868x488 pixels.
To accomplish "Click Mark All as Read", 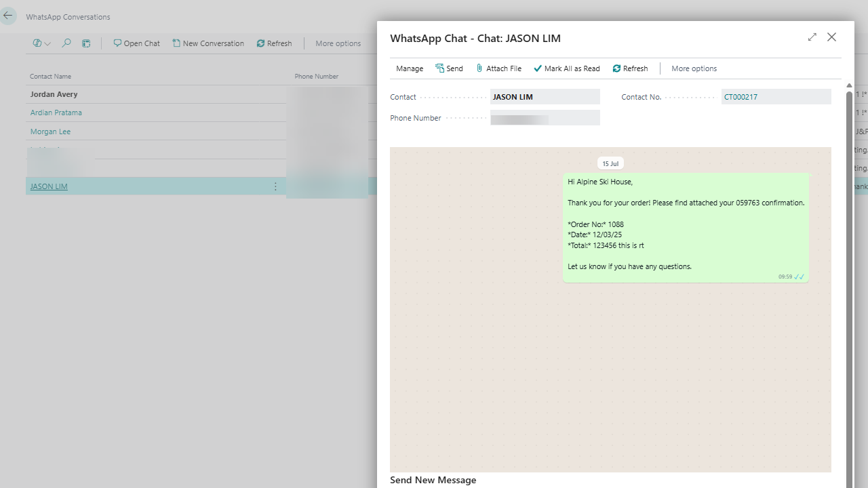I will point(567,68).
